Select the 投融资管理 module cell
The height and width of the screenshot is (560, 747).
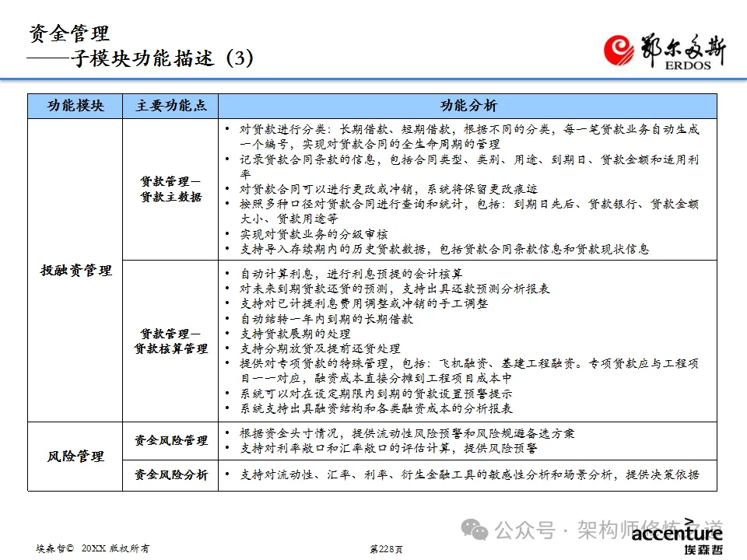75,271
